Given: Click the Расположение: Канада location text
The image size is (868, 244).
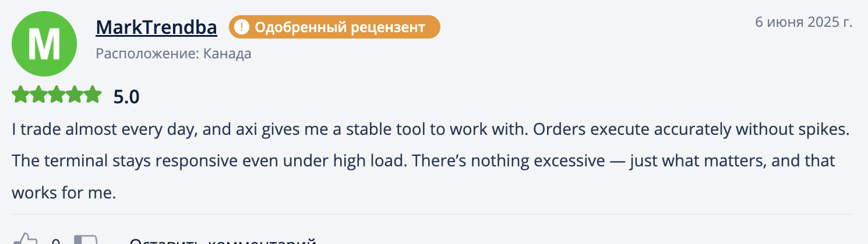Looking at the screenshot, I should 173,54.
